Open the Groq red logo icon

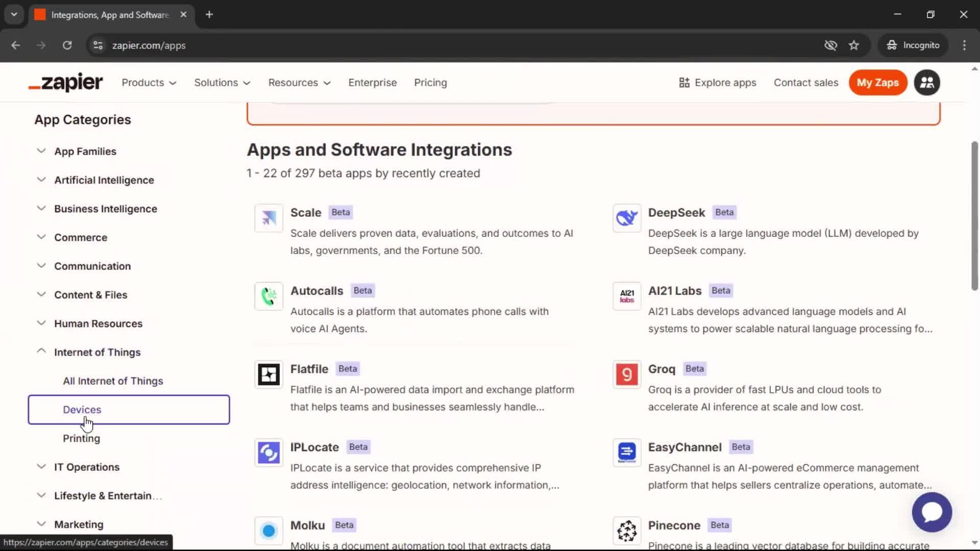point(626,374)
